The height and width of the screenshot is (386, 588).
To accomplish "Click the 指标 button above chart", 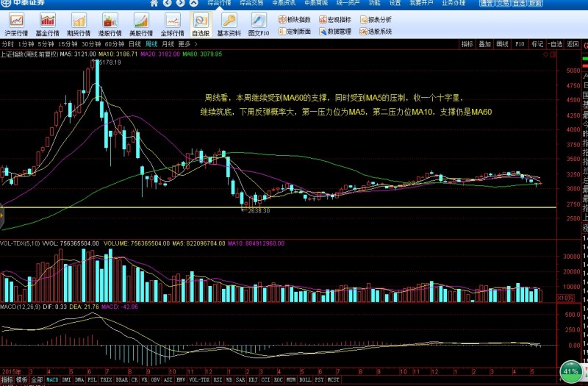I will click(x=467, y=44).
